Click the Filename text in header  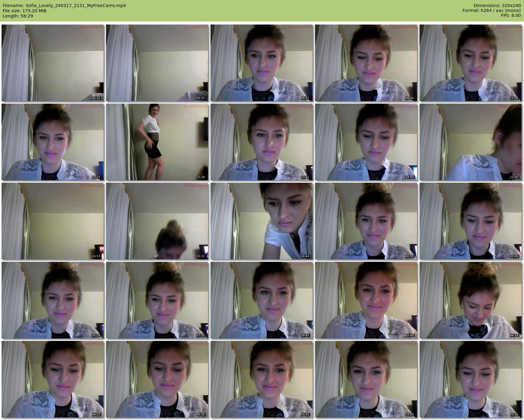[x=64, y=6]
